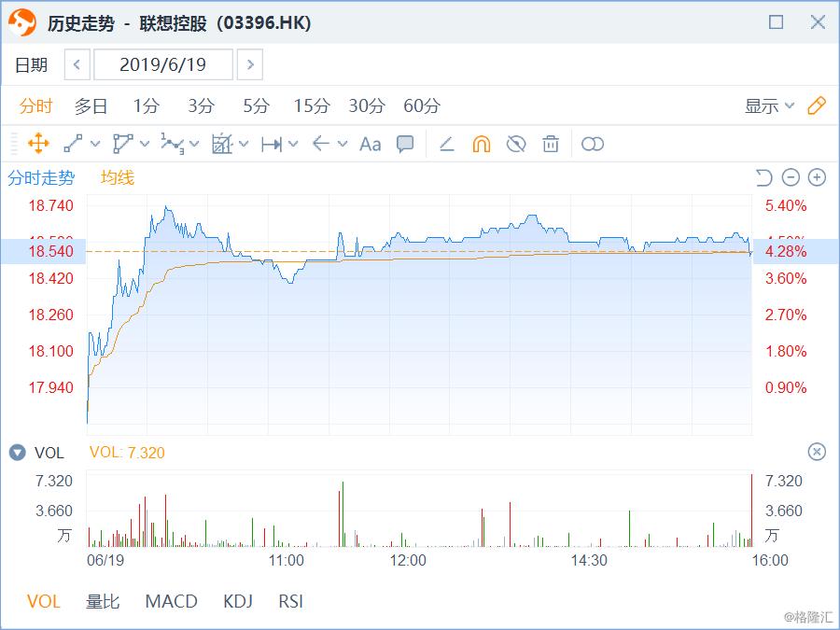The width and height of the screenshot is (840, 630).
Task: Expand wave line tool dropdown arrow
Action: (x=194, y=144)
